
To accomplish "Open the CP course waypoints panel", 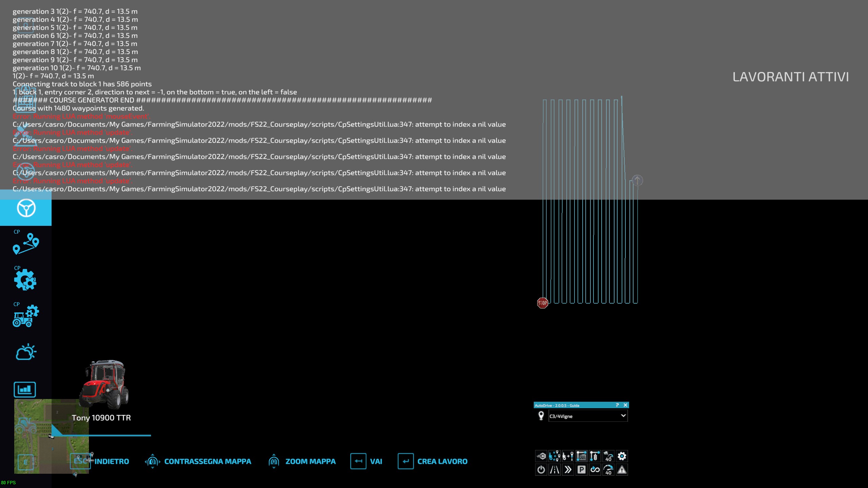I will (x=25, y=244).
